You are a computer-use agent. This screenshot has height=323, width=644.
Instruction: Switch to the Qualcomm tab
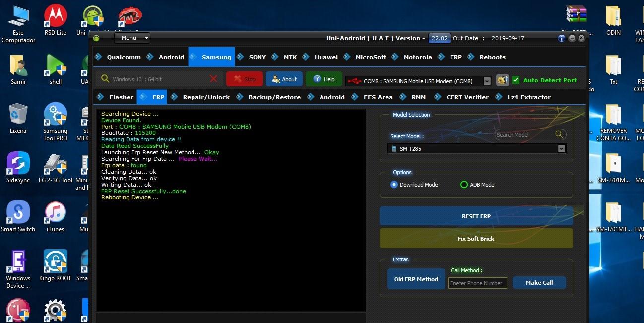[x=124, y=57]
